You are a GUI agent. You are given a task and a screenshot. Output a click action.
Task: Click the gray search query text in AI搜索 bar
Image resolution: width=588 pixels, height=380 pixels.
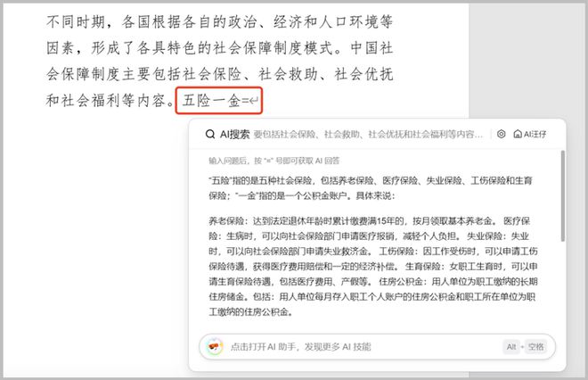click(x=368, y=134)
